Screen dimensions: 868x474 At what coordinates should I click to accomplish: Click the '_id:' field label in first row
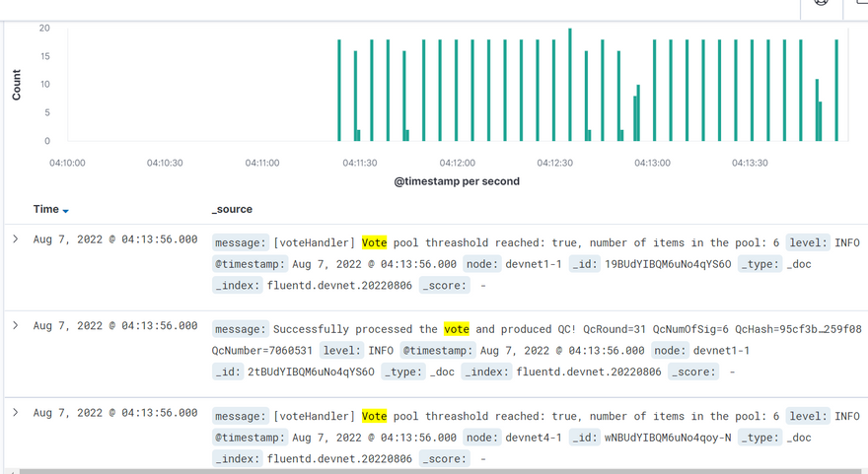pyautogui.click(x=585, y=264)
